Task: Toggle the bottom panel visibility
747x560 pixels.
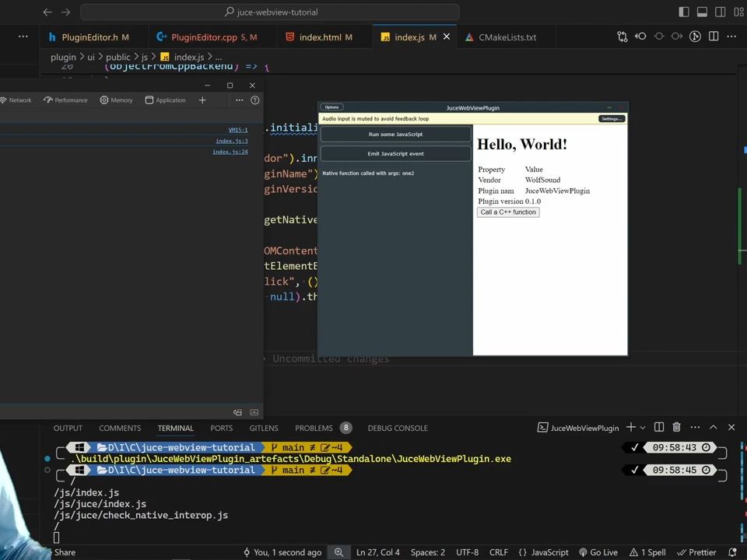Action: click(x=702, y=12)
